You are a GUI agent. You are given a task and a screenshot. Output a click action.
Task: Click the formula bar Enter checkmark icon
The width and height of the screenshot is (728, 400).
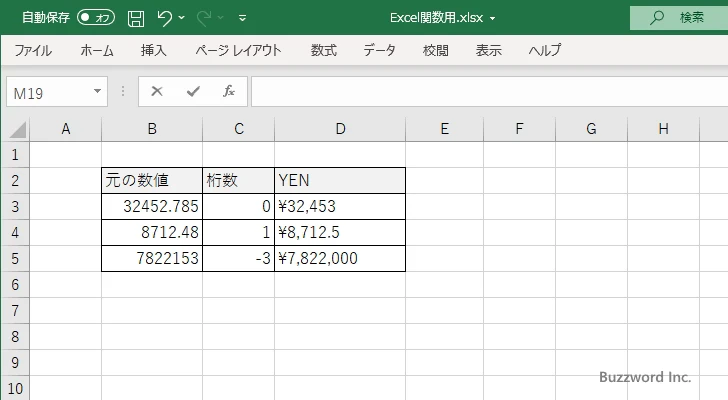(192, 91)
